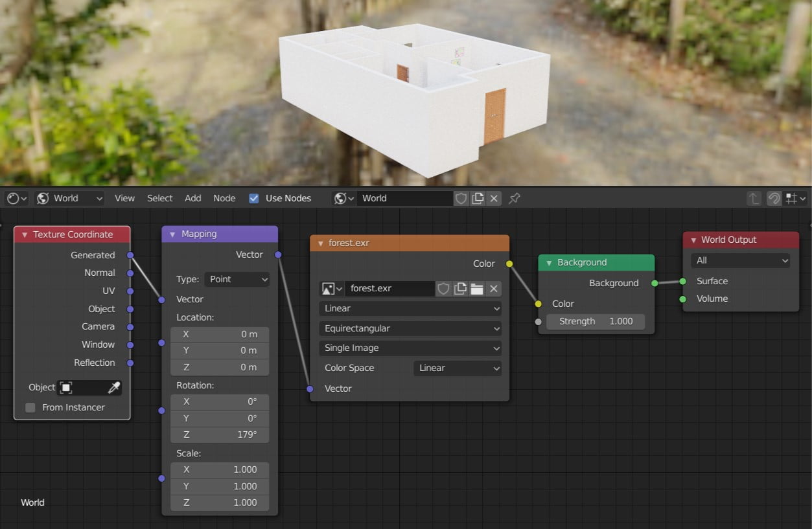The width and height of the screenshot is (812, 529).
Task: Unlink the World datablock with the X icon
Action: 494,198
